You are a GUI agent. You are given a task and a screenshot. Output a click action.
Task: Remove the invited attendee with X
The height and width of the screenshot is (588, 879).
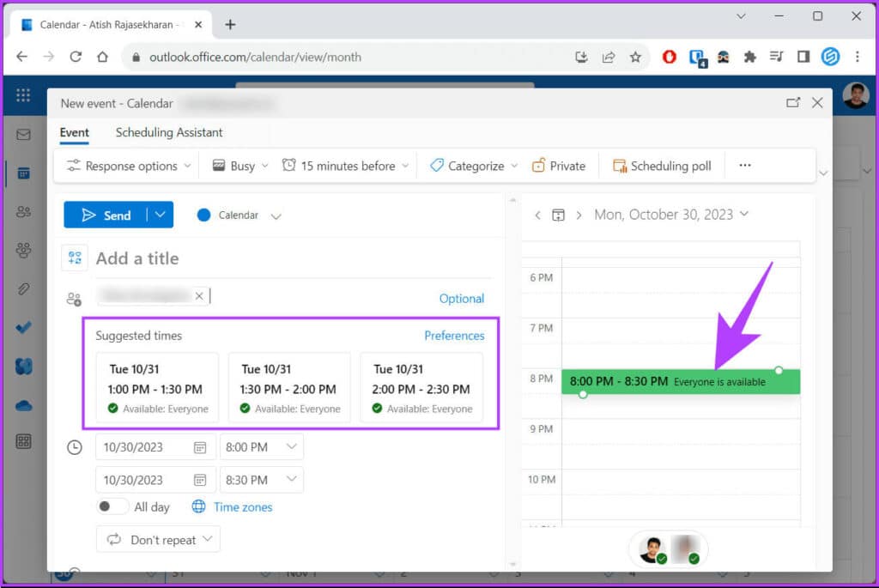click(199, 296)
